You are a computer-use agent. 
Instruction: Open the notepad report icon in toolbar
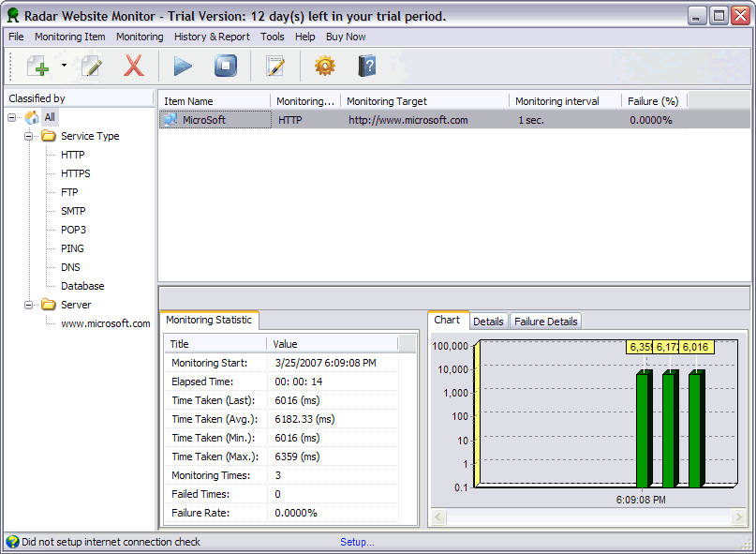click(x=275, y=66)
